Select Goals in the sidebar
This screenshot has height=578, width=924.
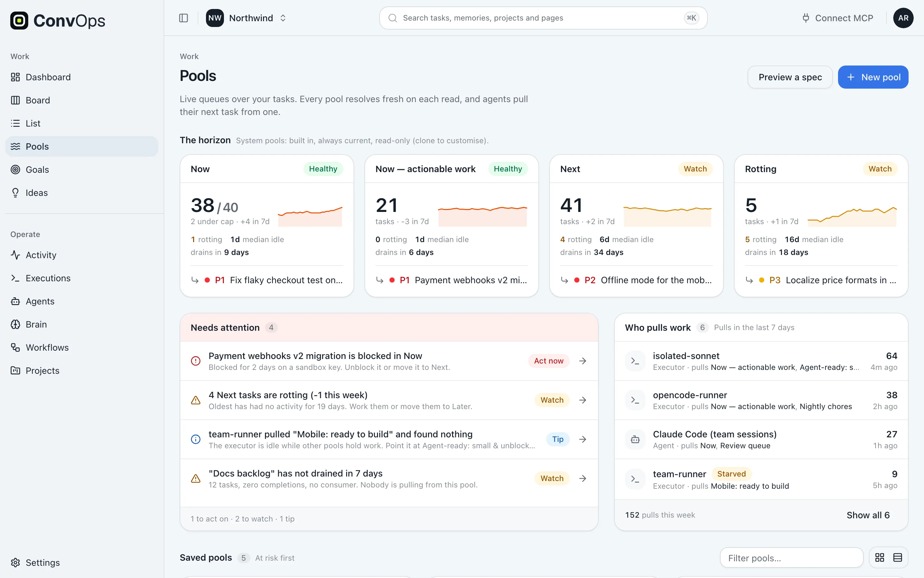[x=82, y=170]
